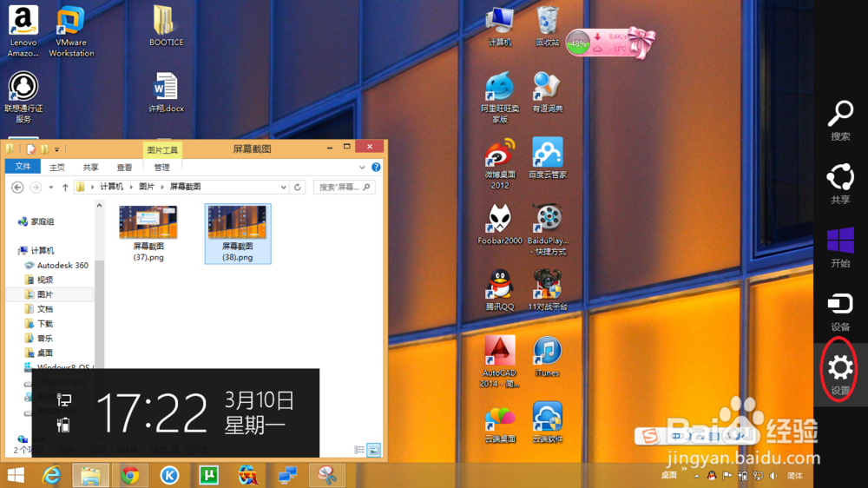Click the navigation pane scroll up arrow
Image resolution: width=868 pixels, height=488 pixels.
click(100, 206)
